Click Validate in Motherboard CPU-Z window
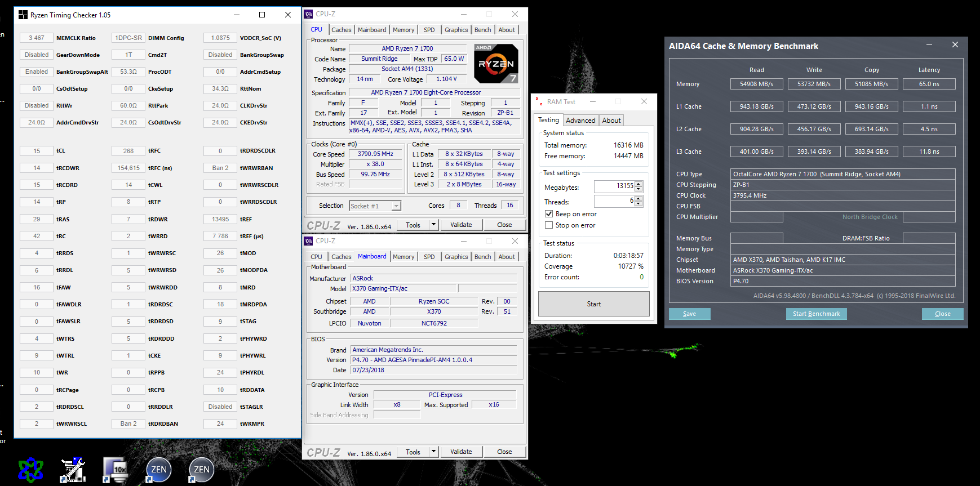The image size is (980, 486). (x=461, y=452)
